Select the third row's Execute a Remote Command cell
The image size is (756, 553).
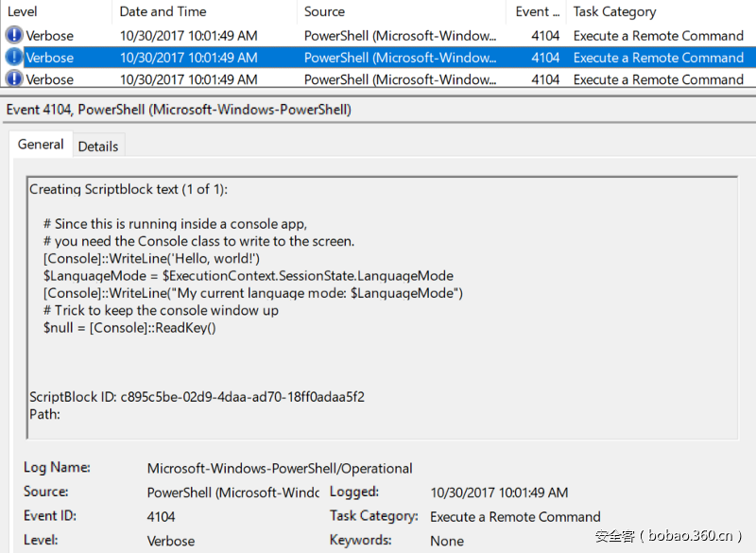coord(658,79)
